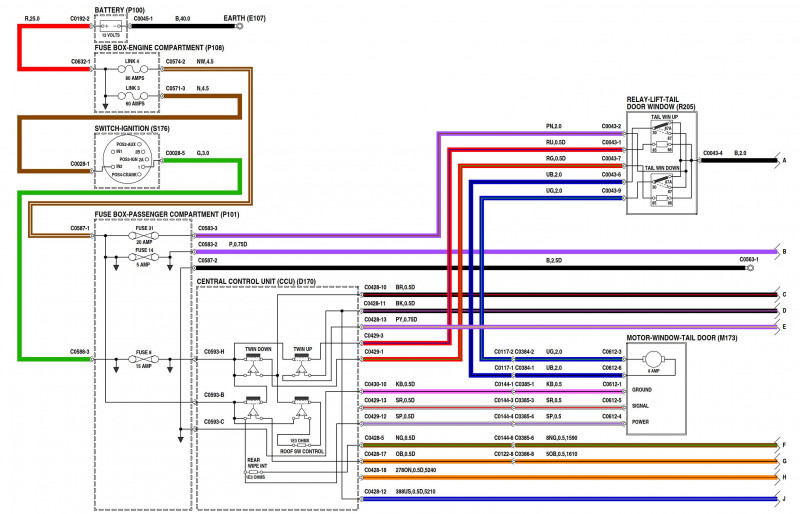The width and height of the screenshot is (800, 514).
Task: Click the purple PN,2.0 wire label
Action: [554, 126]
